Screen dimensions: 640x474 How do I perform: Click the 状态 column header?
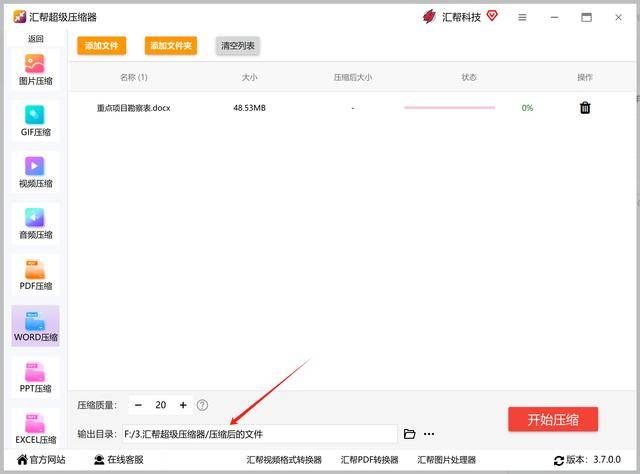pos(469,77)
